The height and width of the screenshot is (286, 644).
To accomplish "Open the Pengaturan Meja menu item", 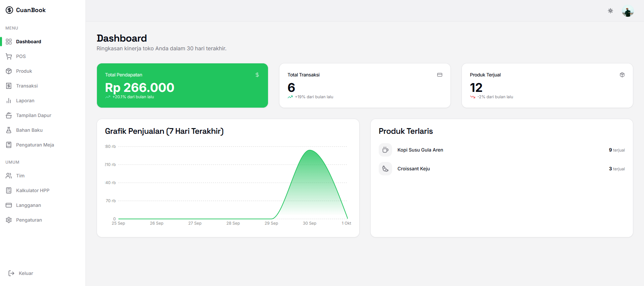I will [x=35, y=145].
